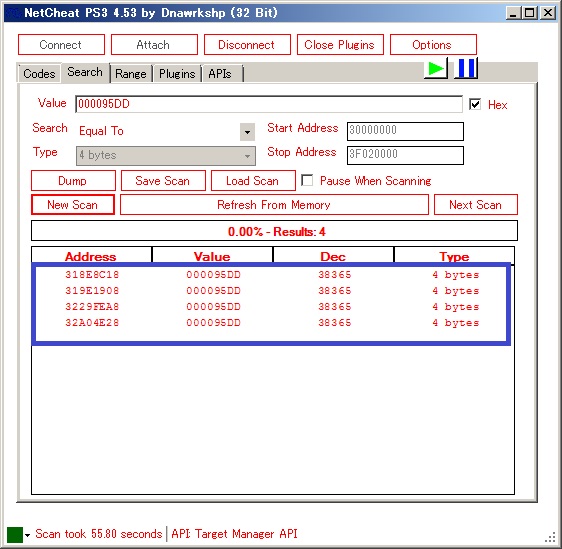Click the Dump button
Image resolution: width=562 pixels, height=549 pixels.
point(73,181)
